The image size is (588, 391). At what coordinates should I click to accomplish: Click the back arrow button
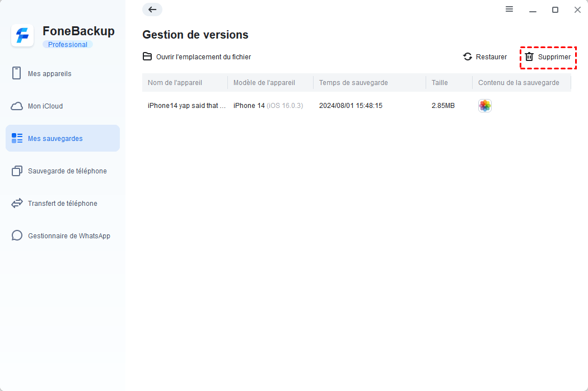[152, 10]
